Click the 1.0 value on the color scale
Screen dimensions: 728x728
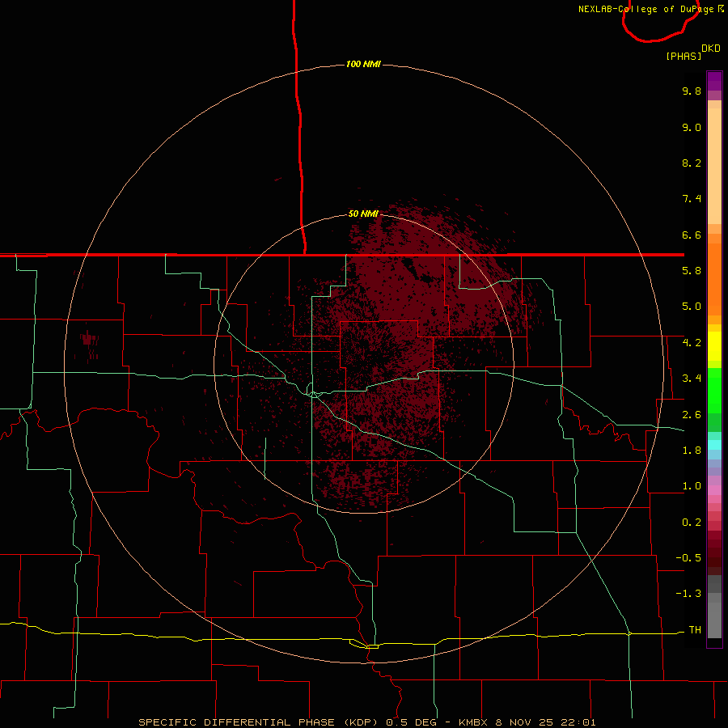692,486
